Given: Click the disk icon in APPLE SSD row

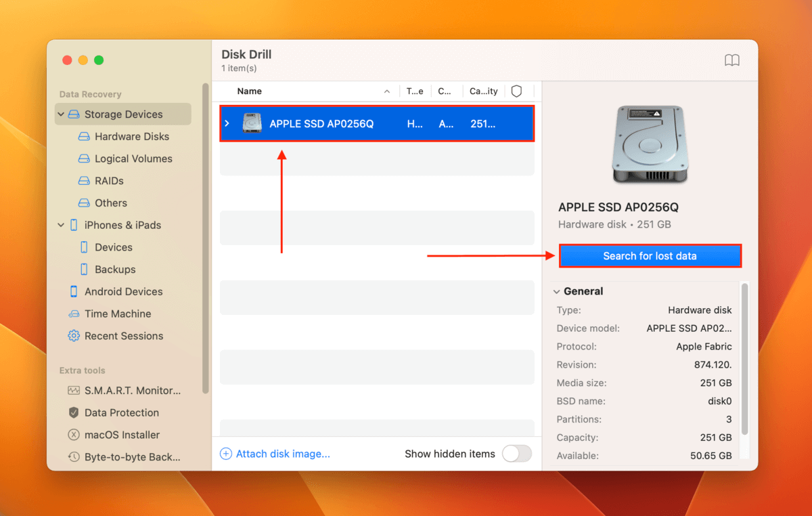Looking at the screenshot, I should point(252,124).
